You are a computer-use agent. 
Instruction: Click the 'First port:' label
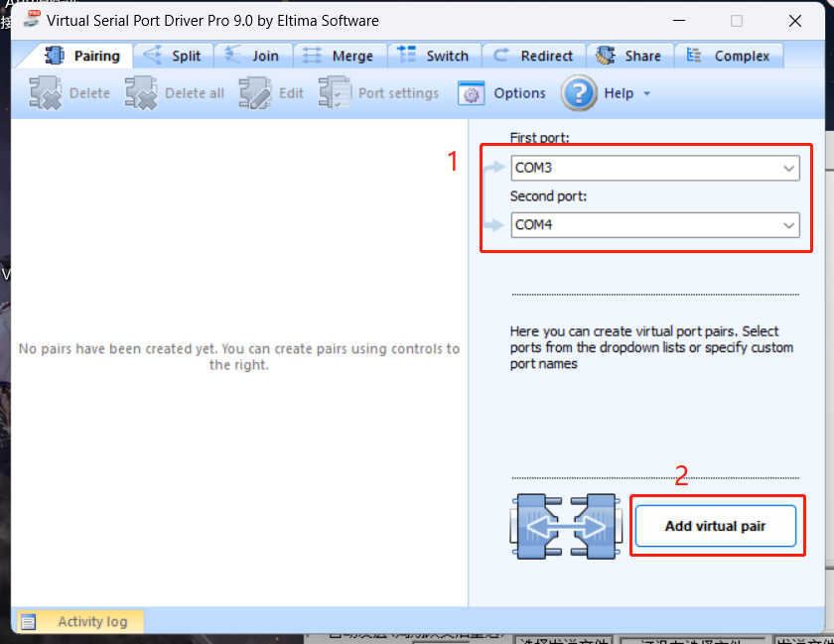pos(539,138)
